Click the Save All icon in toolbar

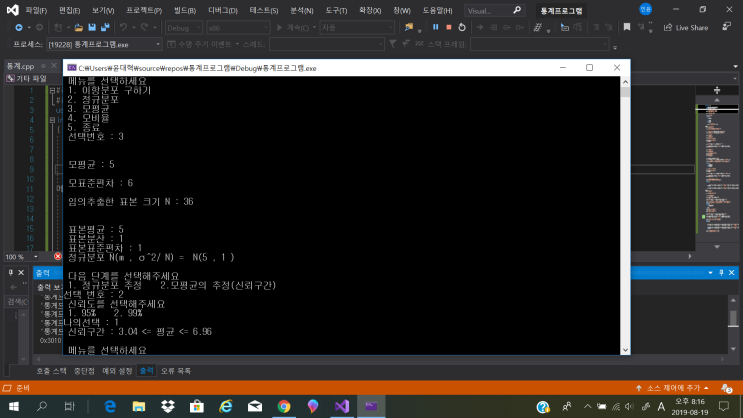(x=105, y=27)
